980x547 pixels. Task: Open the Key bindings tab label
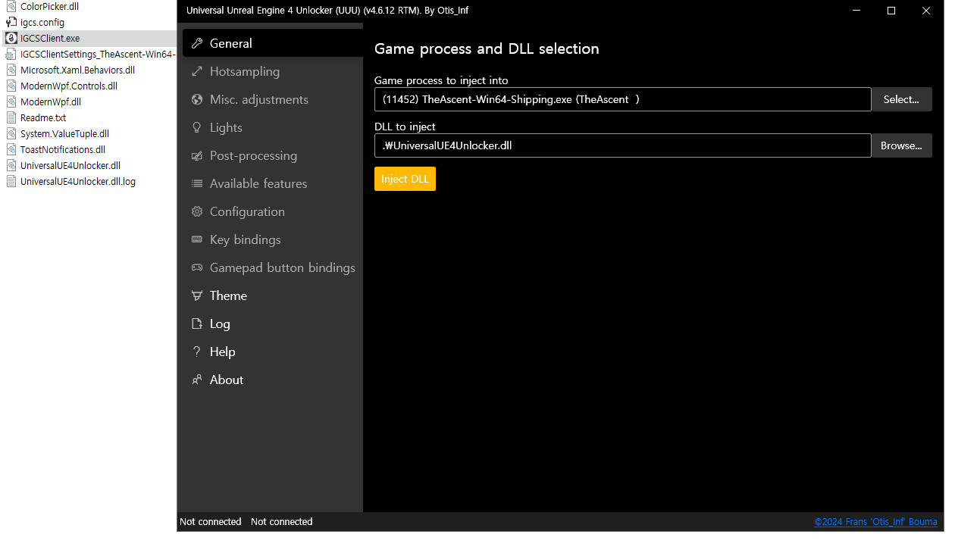click(245, 239)
